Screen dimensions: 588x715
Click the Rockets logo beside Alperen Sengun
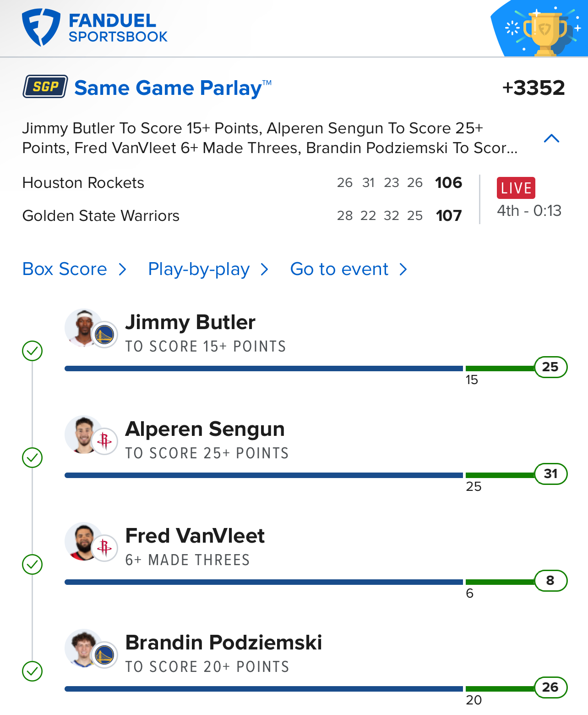(105, 441)
